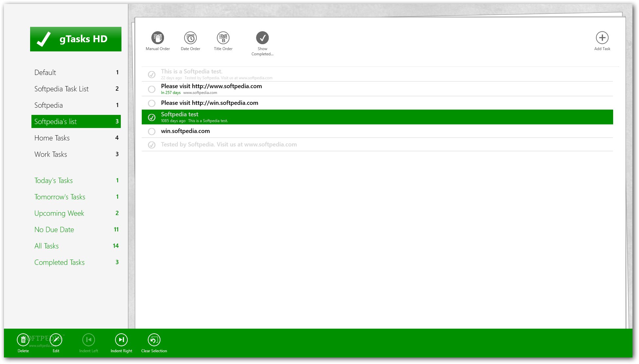
Task: Click the Edit pencil icon
Action: (56, 340)
